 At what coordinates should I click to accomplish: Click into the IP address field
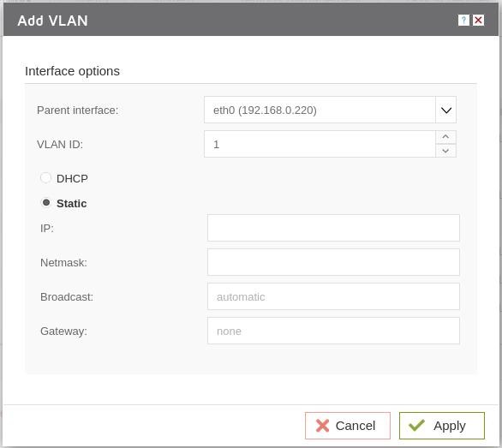pyautogui.click(x=333, y=228)
